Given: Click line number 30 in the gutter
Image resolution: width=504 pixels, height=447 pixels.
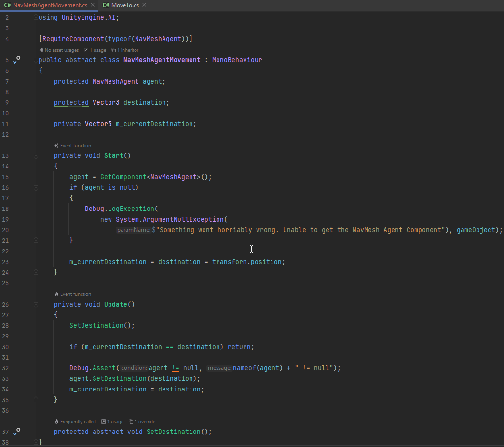Looking at the screenshot, I should [5, 347].
